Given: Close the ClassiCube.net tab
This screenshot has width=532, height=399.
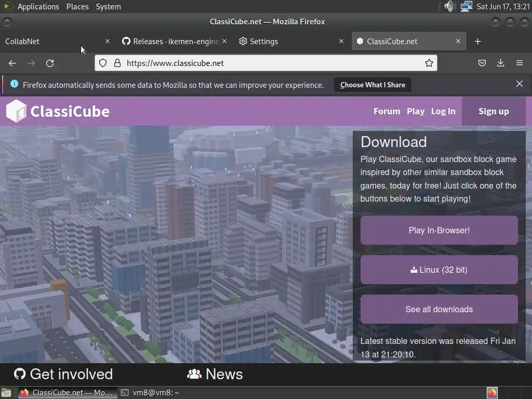Looking at the screenshot, I should click(458, 41).
